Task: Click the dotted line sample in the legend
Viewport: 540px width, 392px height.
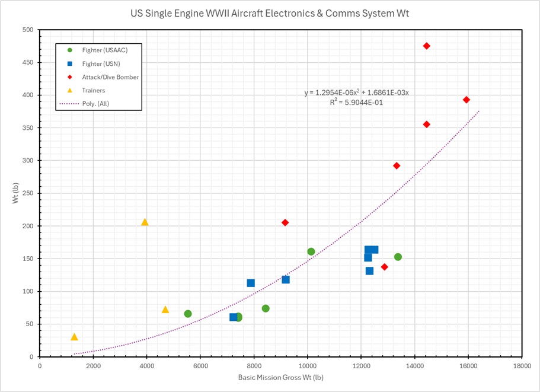Action: coord(70,103)
